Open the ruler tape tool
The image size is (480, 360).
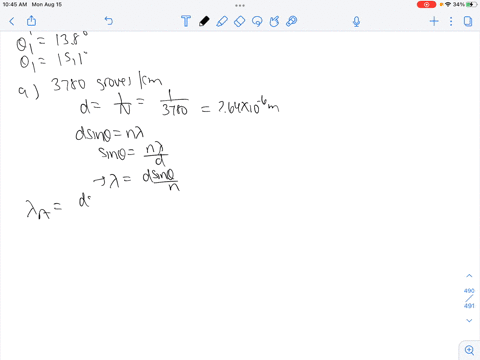coord(292,21)
